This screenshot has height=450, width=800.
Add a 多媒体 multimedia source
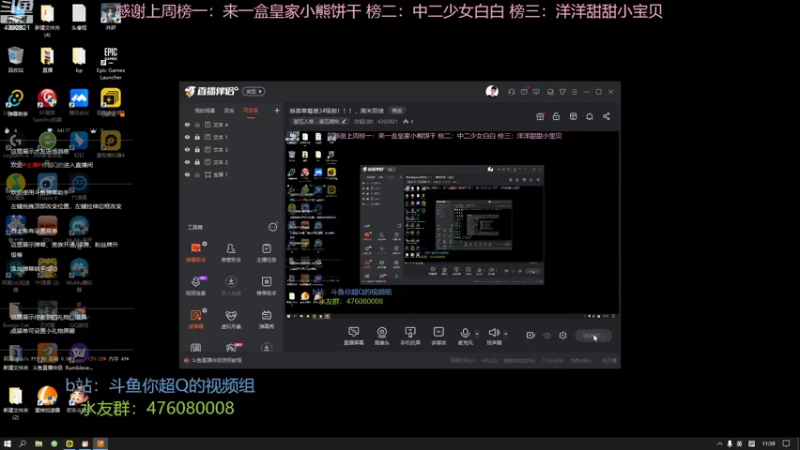(x=438, y=336)
